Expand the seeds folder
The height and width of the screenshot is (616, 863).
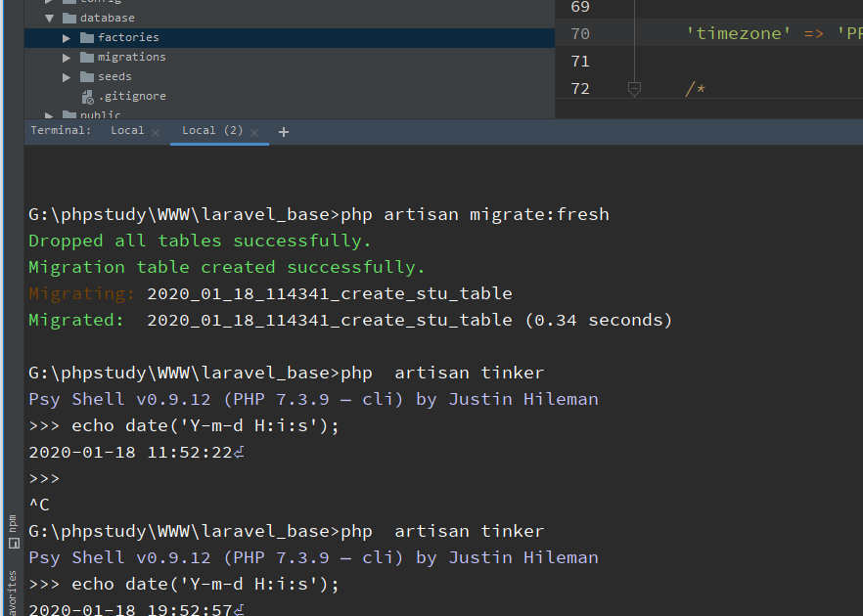click(x=67, y=76)
